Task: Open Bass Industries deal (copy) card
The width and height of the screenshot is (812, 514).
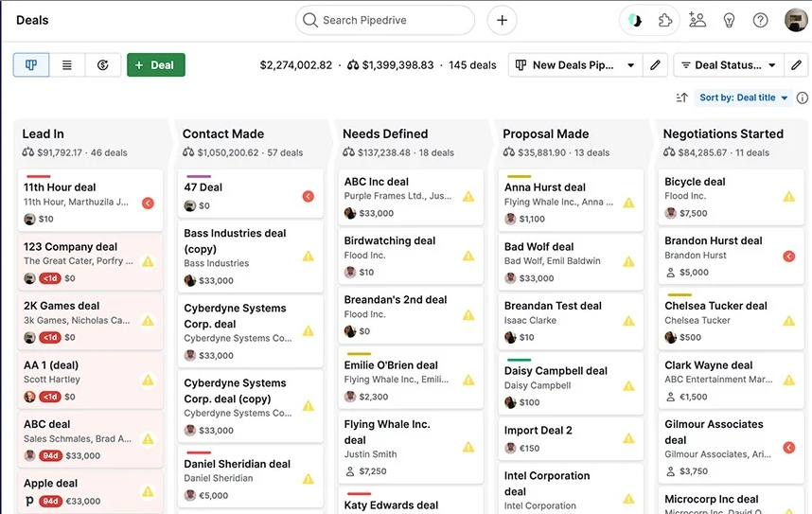Action: coord(251,257)
